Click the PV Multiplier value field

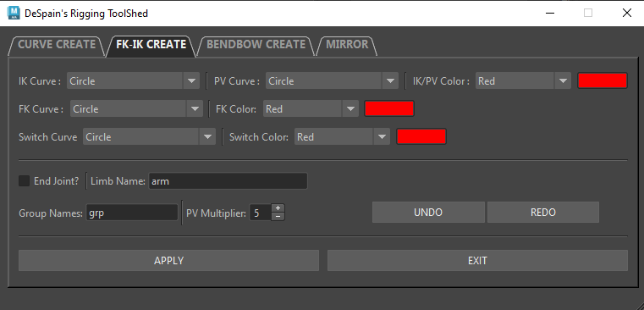click(x=261, y=213)
